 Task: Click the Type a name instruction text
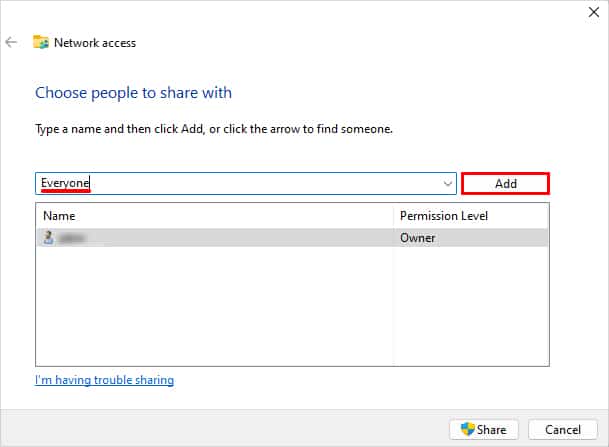(x=214, y=129)
